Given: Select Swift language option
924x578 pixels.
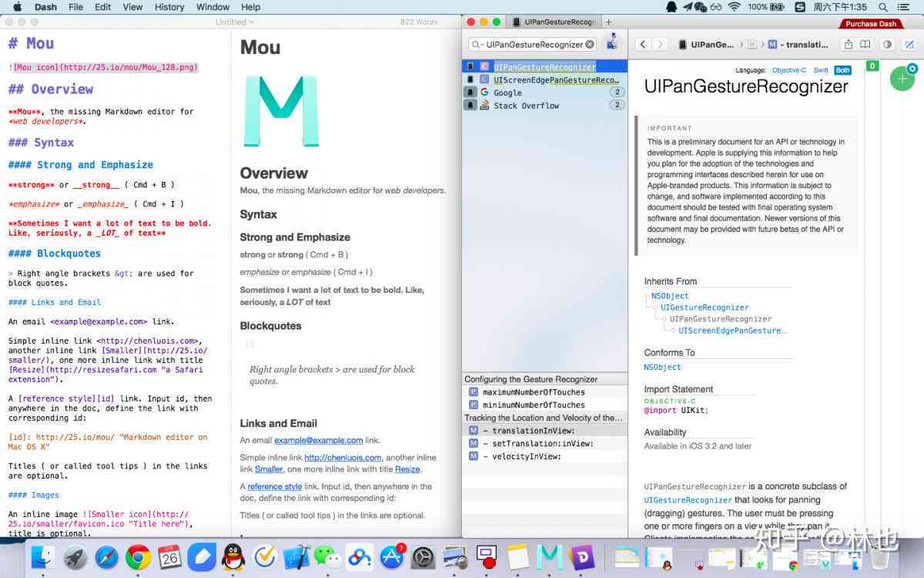Looking at the screenshot, I should tap(821, 70).
